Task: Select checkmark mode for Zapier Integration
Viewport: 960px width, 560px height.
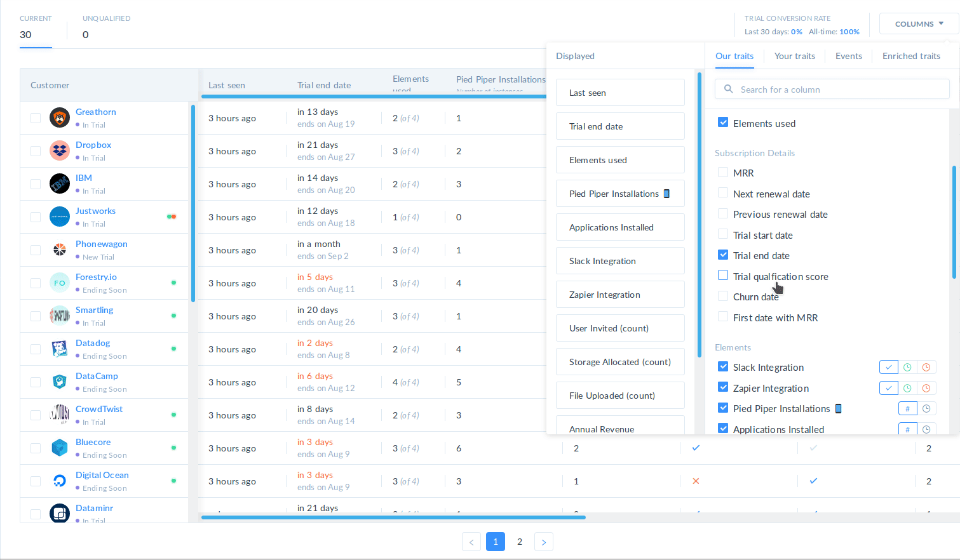Action: coord(889,388)
